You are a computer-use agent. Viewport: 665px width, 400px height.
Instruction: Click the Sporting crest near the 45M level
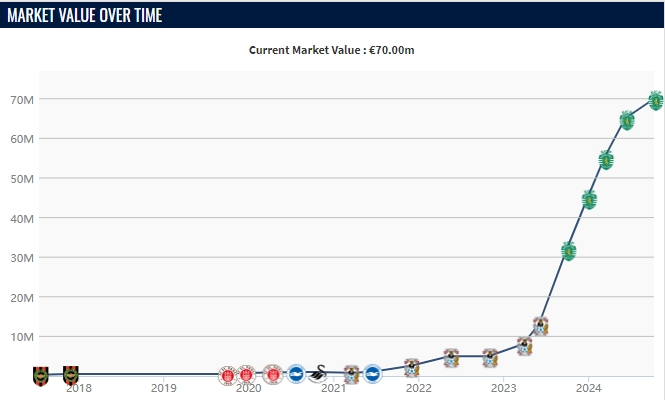(x=590, y=199)
